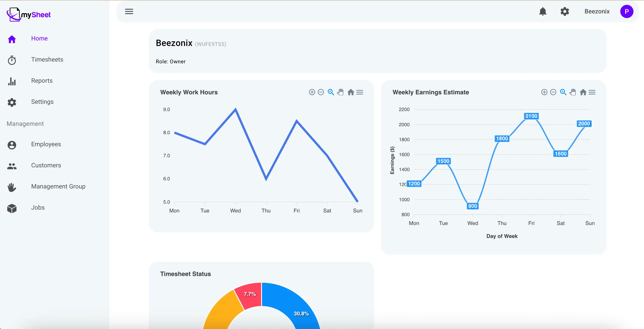Click the mySheet logo
This screenshot has height=329, width=644.
click(x=29, y=15)
